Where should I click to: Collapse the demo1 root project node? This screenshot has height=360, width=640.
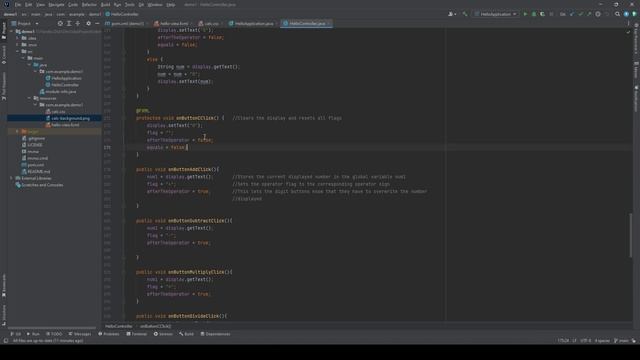pos(11,31)
